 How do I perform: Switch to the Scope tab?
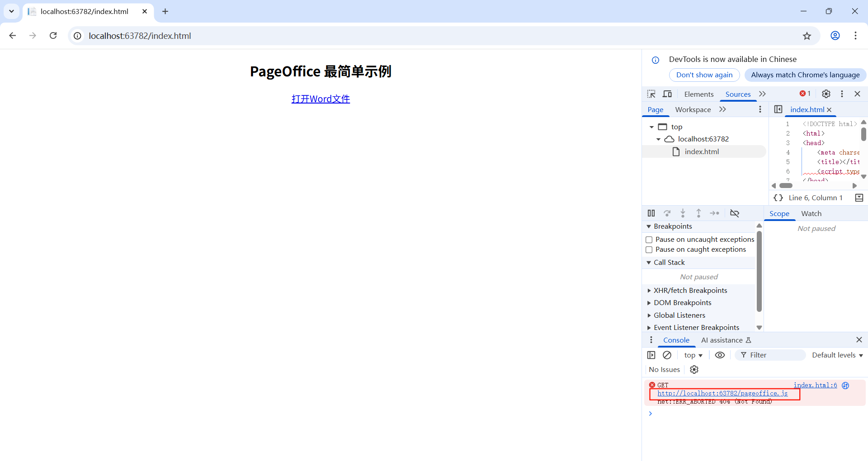pos(779,214)
